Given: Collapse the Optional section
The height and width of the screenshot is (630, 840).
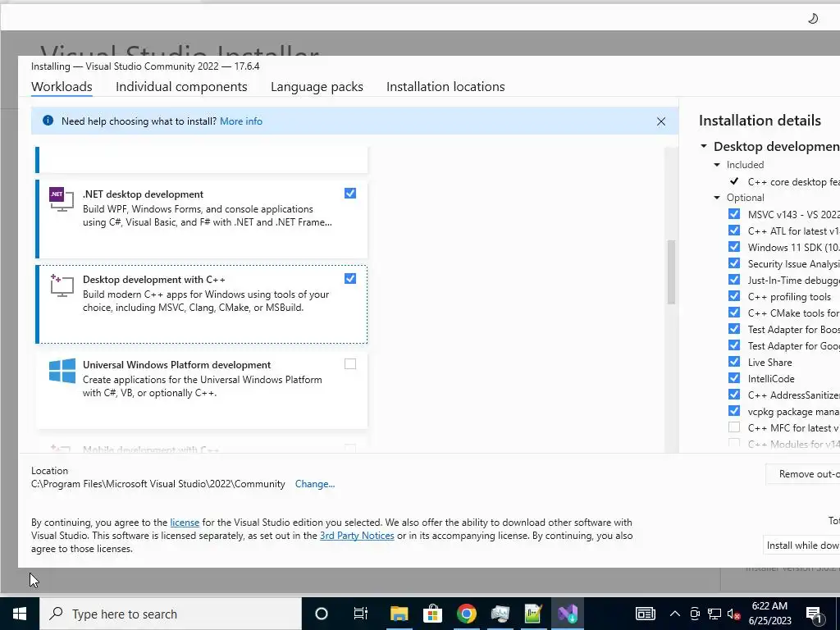Looking at the screenshot, I should click(x=717, y=198).
